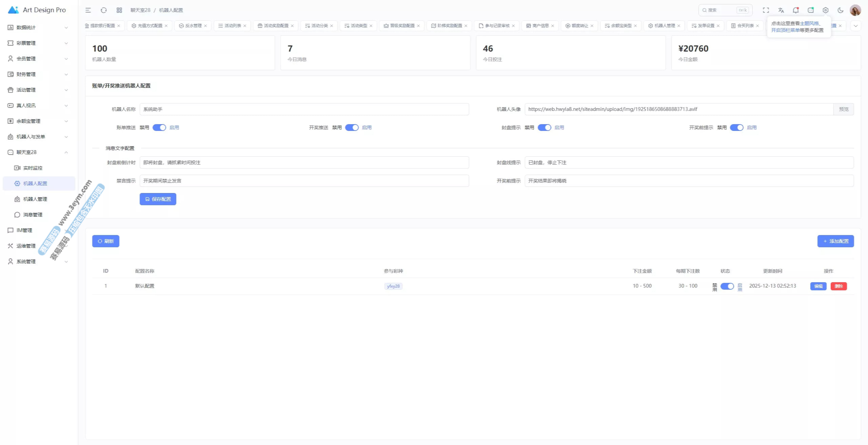Open the quick-entry grid icon

point(119,10)
